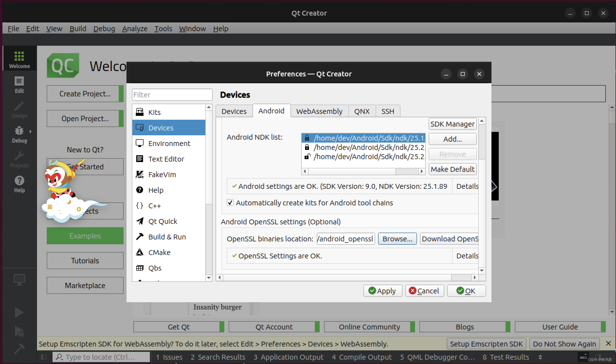The width and height of the screenshot is (616, 364).
Task: Click Do Not Show Again button
Action: point(564,344)
